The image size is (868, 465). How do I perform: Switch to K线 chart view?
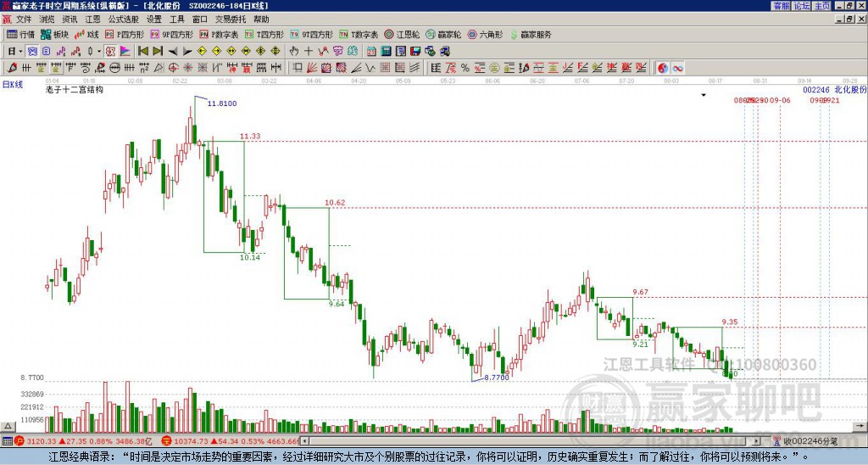[86, 34]
